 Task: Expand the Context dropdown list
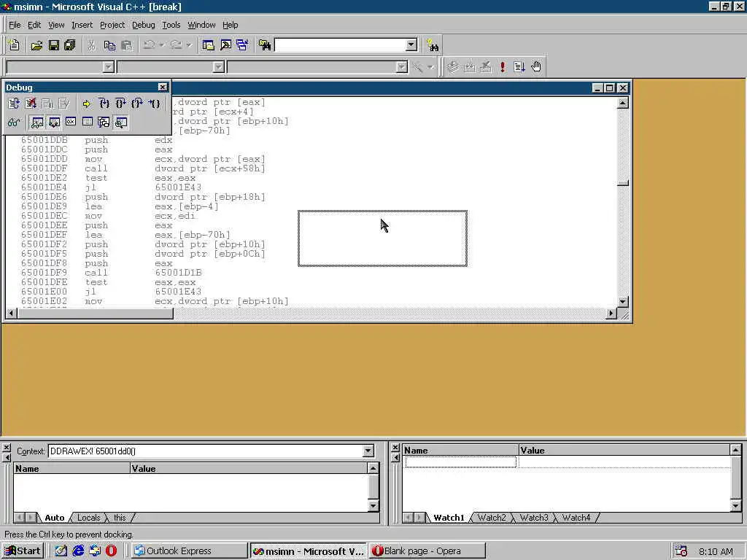[x=368, y=451]
